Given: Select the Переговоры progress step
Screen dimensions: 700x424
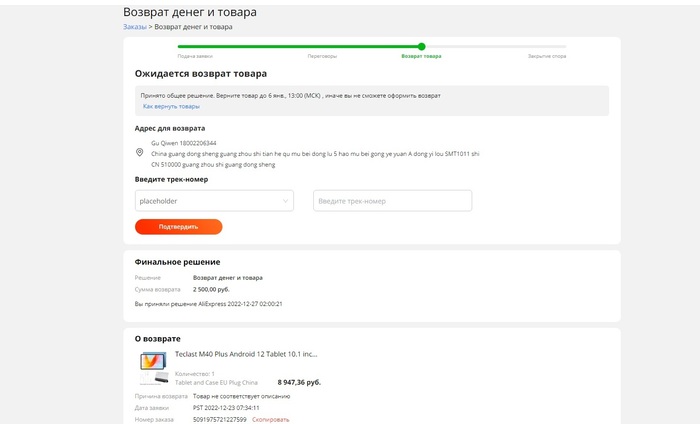Looking at the screenshot, I should tap(322, 56).
